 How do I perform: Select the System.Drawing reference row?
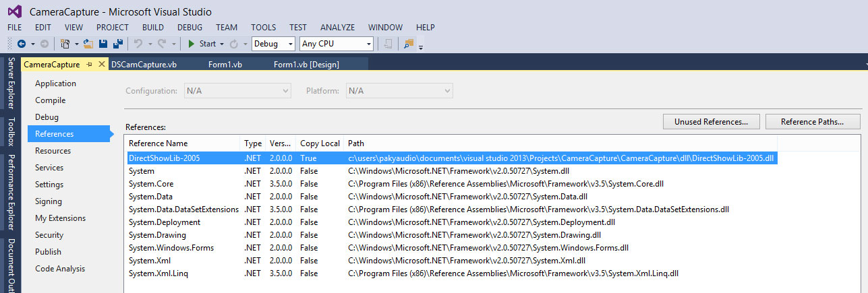(x=451, y=235)
